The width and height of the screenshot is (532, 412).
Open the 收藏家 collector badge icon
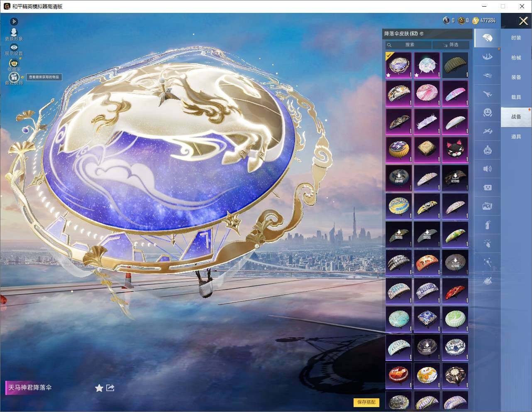[14, 63]
